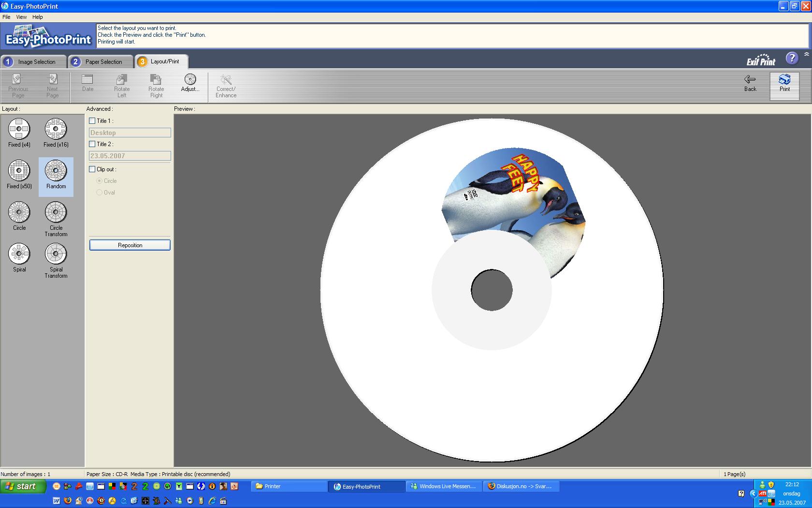
Task: Click the Print icon button
Action: click(x=784, y=86)
